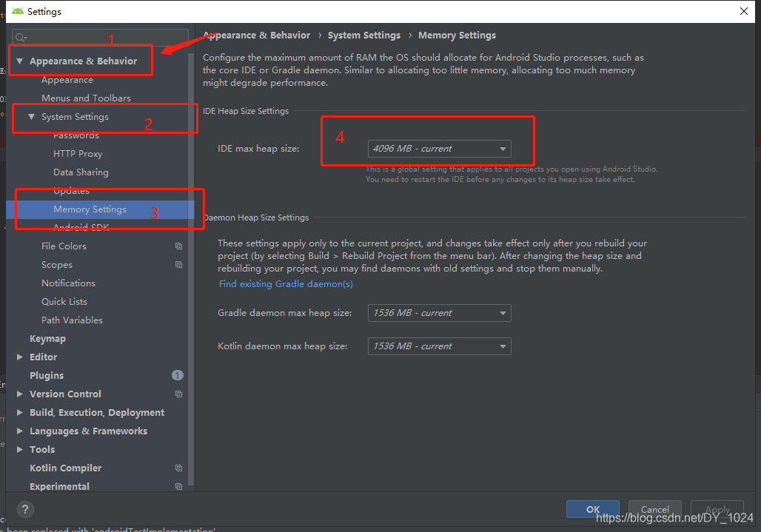This screenshot has width=761, height=532.
Task: Click the Plugins update count badge
Action: click(x=178, y=375)
